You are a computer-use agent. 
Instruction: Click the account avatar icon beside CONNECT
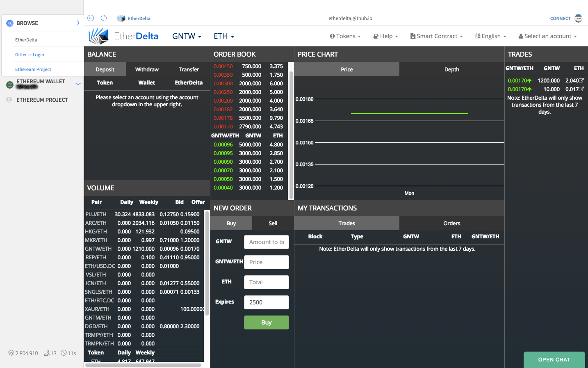[x=579, y=18]
